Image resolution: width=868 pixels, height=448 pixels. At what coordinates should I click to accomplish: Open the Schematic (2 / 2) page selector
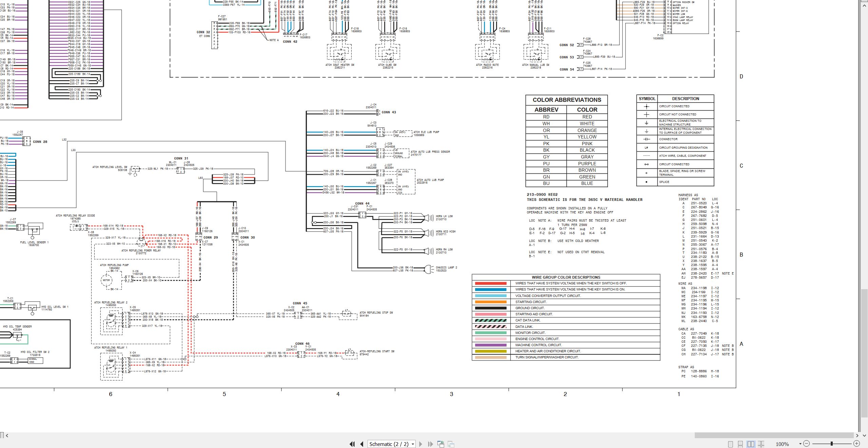point(392,444)
